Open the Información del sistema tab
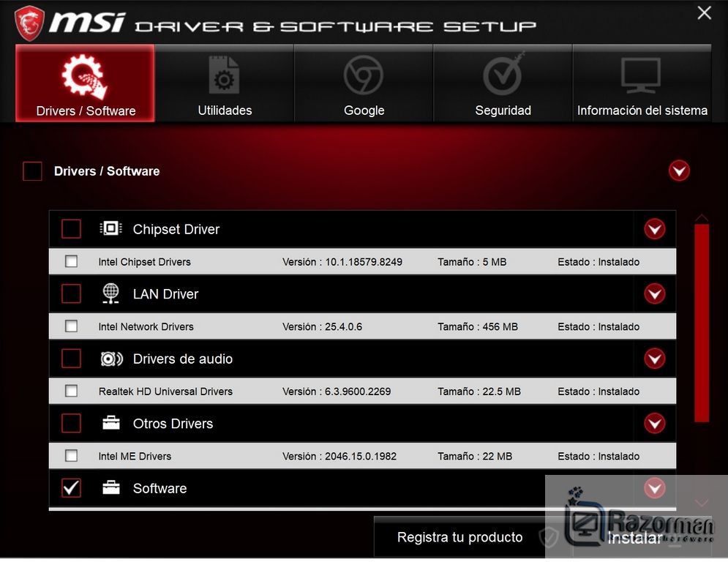The width and height of the screenshot is (728, 562). [642, 83]
